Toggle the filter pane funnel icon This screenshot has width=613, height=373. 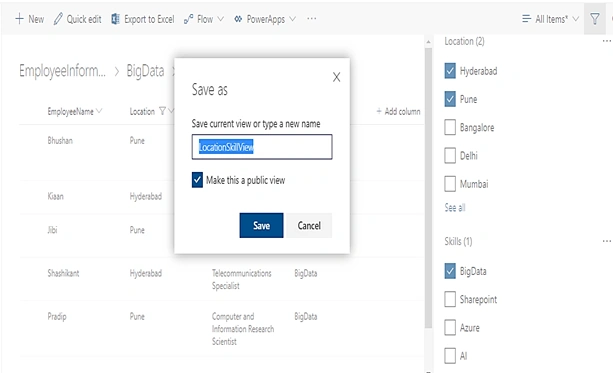pos(595,19)
